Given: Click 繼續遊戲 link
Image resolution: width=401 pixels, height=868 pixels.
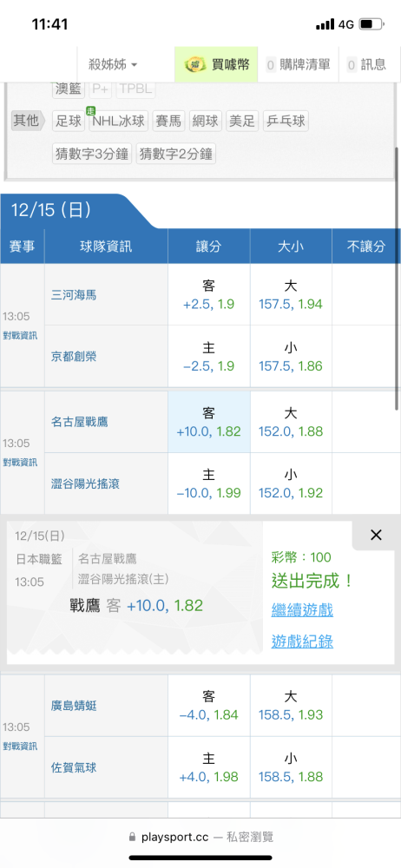Looking at the screenshot, I should 302,610.
